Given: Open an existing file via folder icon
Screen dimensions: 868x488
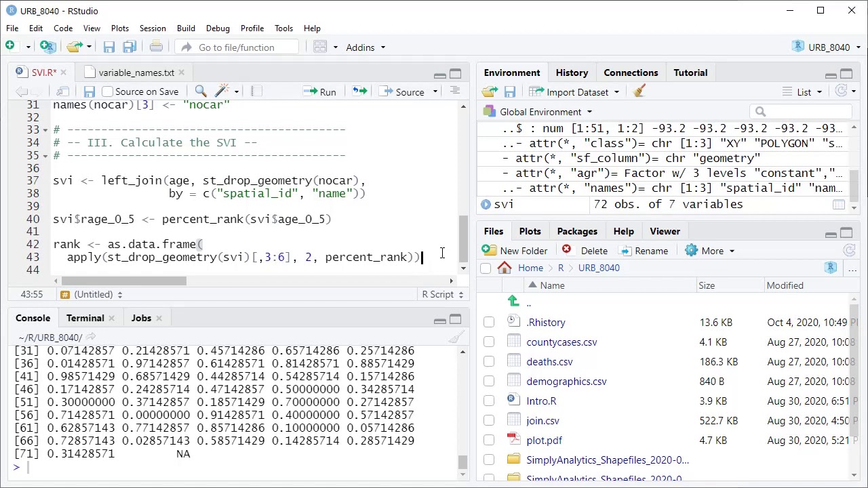Looking at the screenshot, I should (75, 47).
